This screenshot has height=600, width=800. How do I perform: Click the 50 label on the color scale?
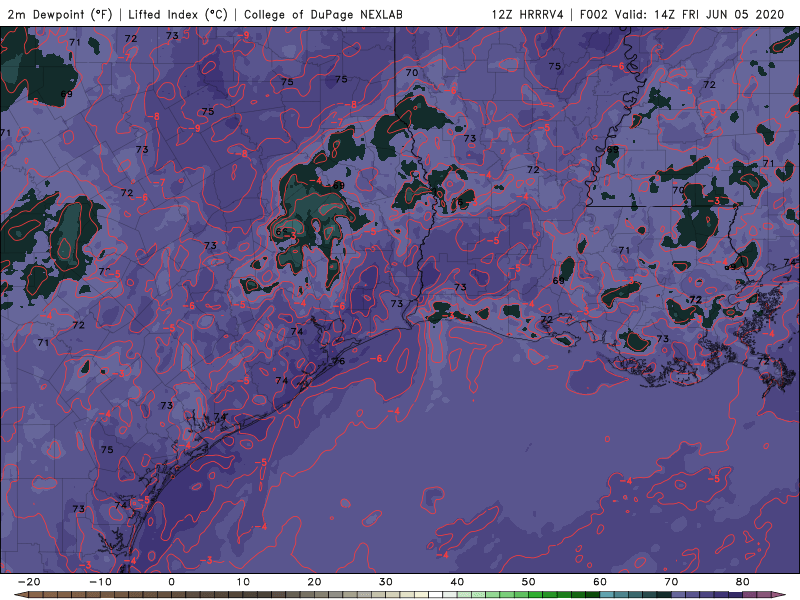tap(529, 582)
